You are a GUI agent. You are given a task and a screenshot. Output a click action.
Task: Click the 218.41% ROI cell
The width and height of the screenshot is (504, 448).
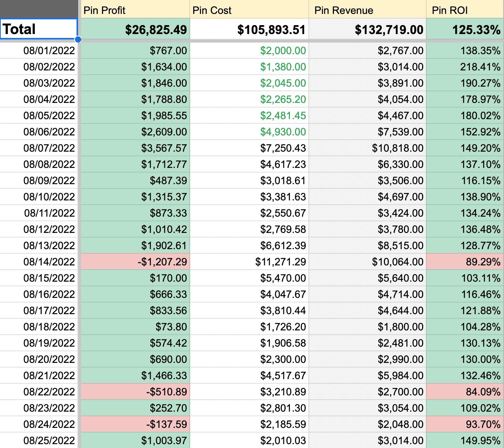click(x=465, y=67)
